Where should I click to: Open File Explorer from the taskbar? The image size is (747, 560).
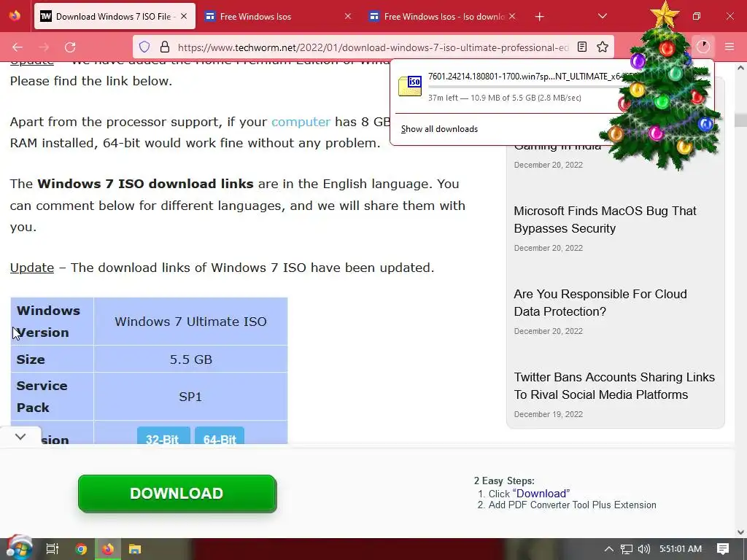[x=135, y=549]
